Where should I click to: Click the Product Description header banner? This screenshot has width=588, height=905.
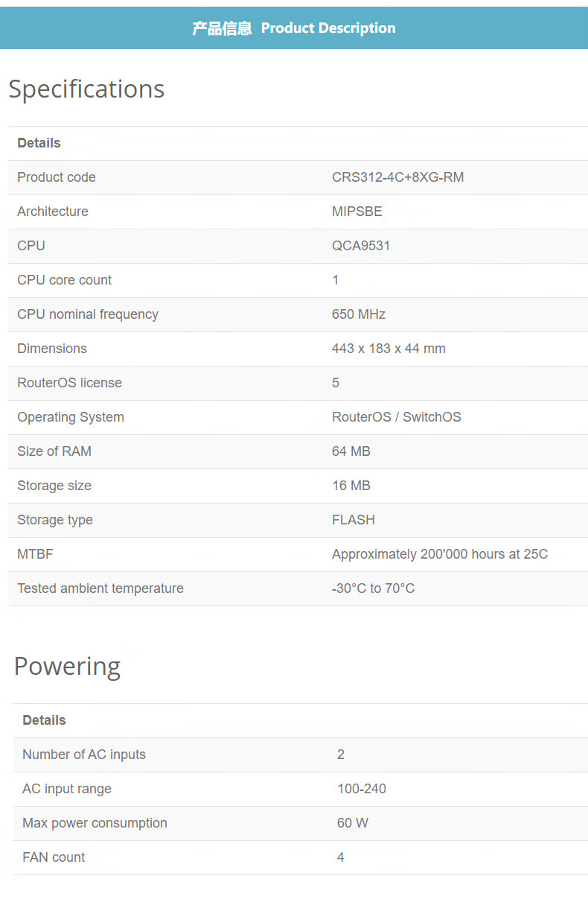294,28
